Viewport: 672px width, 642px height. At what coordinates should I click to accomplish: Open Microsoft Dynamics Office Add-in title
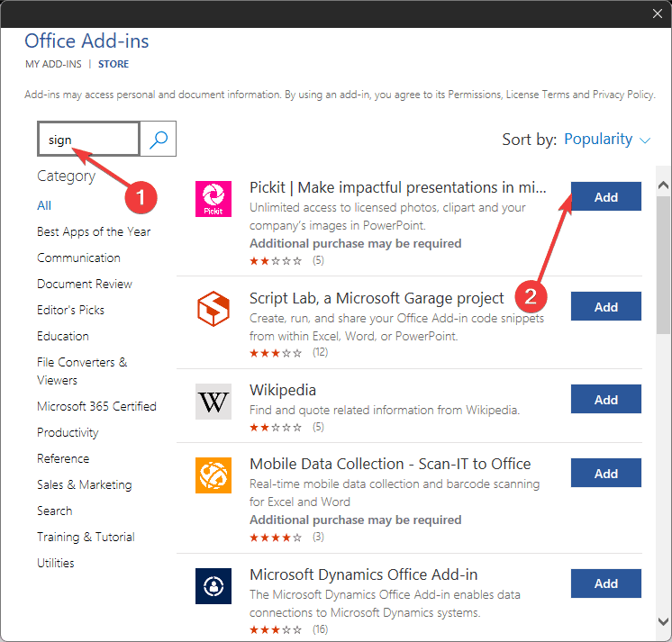click(x=363, y=574)
